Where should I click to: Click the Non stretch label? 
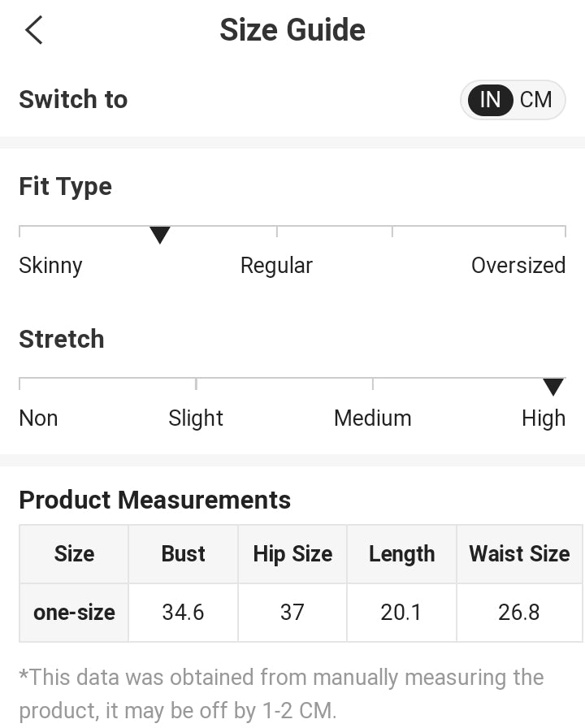click(x=38, y=418)
